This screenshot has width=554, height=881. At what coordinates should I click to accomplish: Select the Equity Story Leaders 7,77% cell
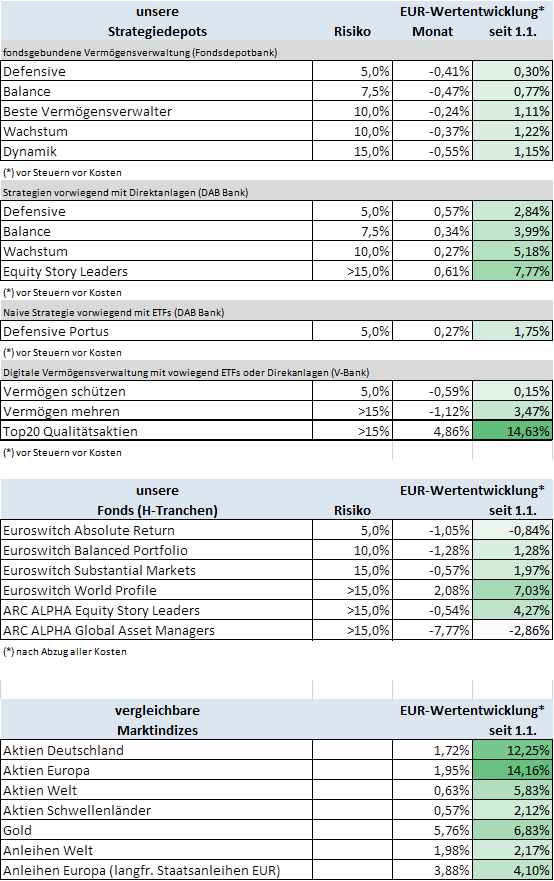(512, 271)
